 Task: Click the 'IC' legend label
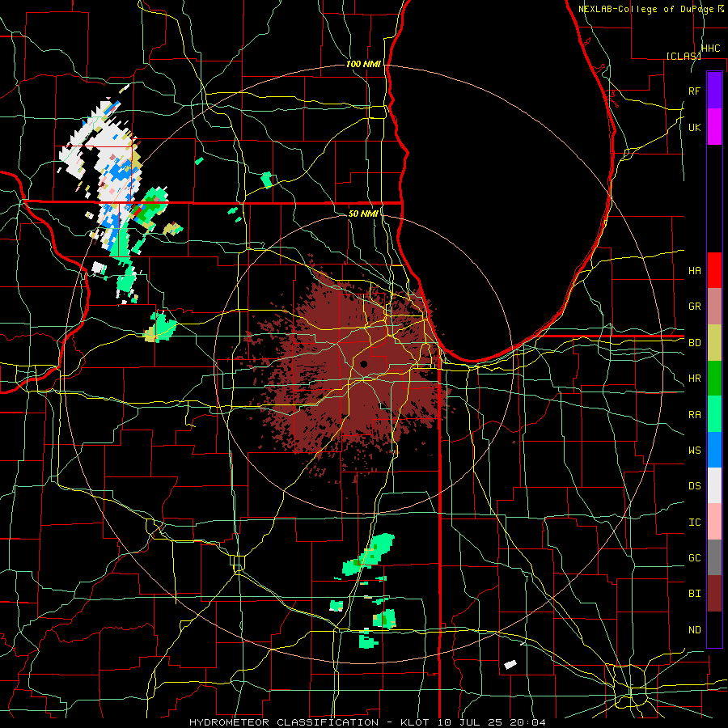tap(694, 523)
